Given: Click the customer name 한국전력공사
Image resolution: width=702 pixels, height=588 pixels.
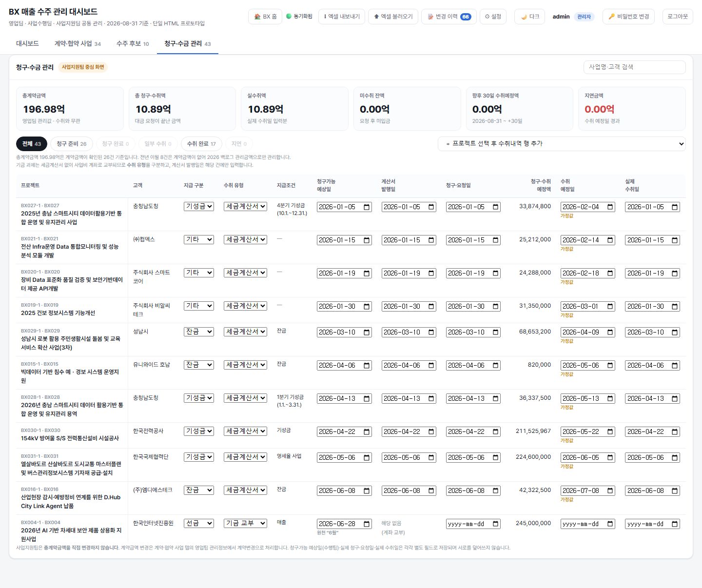Looking at the screenshot, I should (x=148, y=431).
